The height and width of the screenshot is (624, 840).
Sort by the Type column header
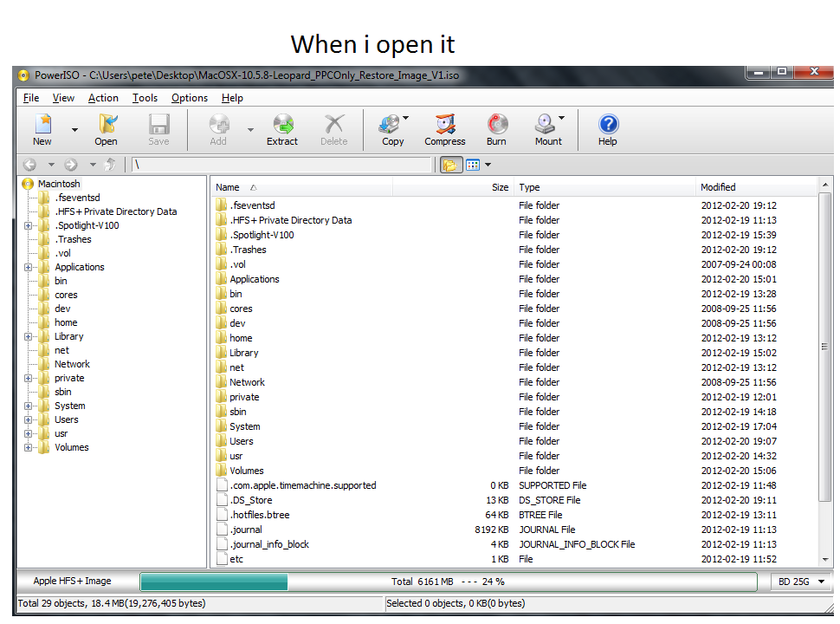pyautogui.click(x=604, y=187)
